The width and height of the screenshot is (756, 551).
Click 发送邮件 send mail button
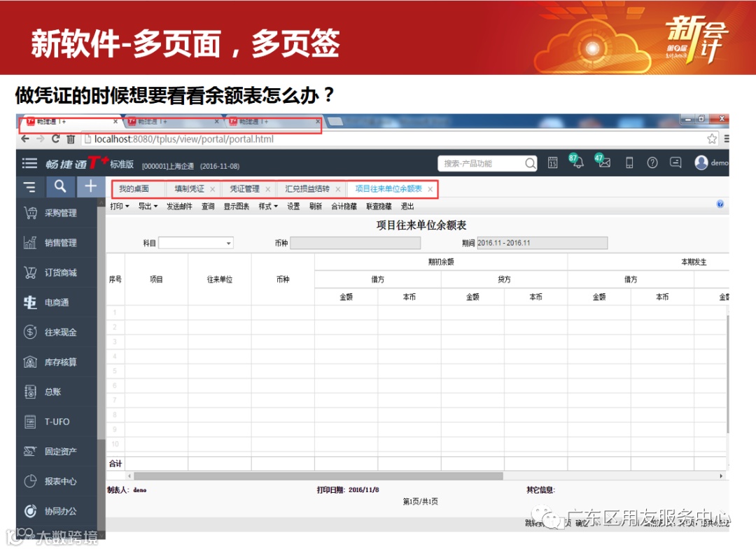click(x=179, y=207)
